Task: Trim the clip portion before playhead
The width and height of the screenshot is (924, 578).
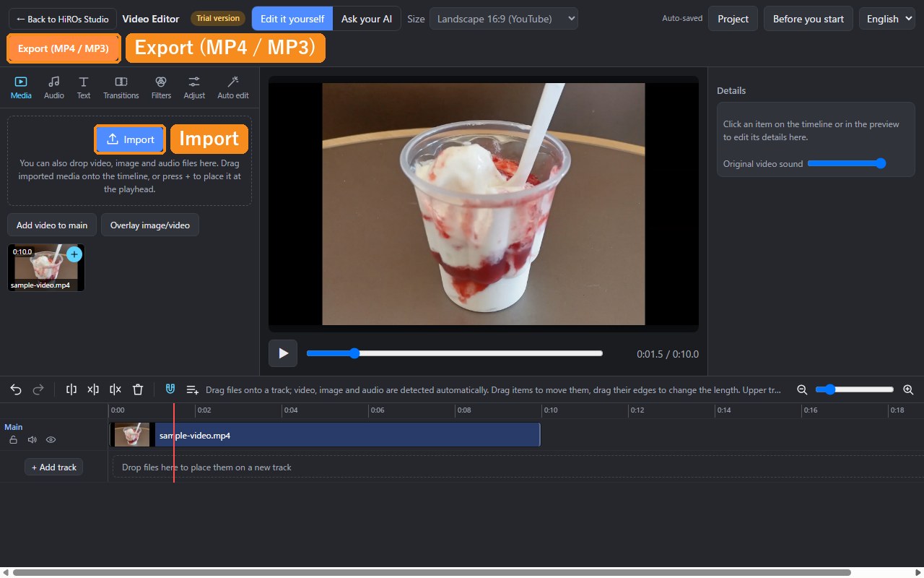Action: (x=93, y=389)
